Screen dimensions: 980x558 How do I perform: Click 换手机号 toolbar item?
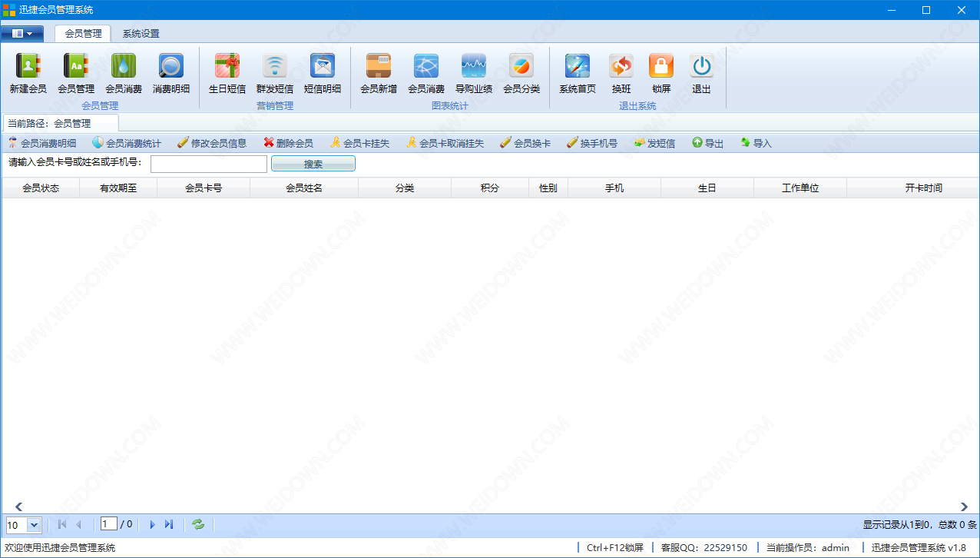click(592, 143)
